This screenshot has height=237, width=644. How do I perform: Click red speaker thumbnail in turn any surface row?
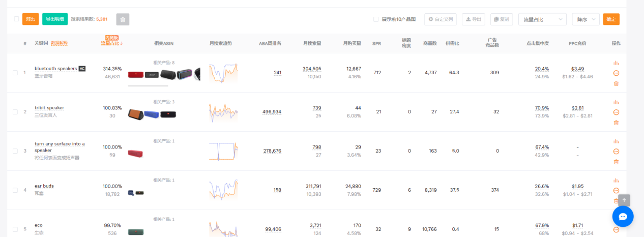[x=135, y=153]
